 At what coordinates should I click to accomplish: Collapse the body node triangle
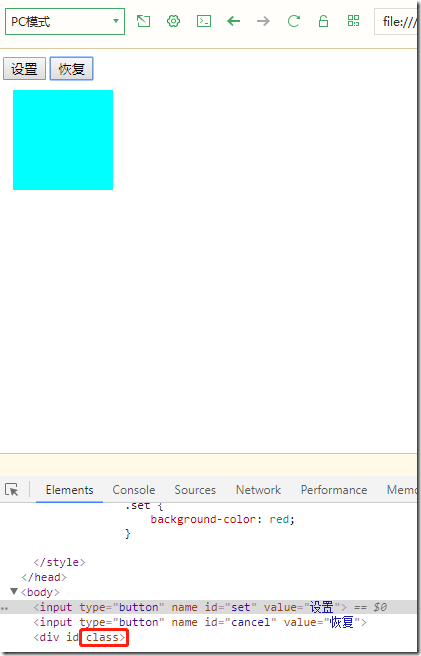14,592
